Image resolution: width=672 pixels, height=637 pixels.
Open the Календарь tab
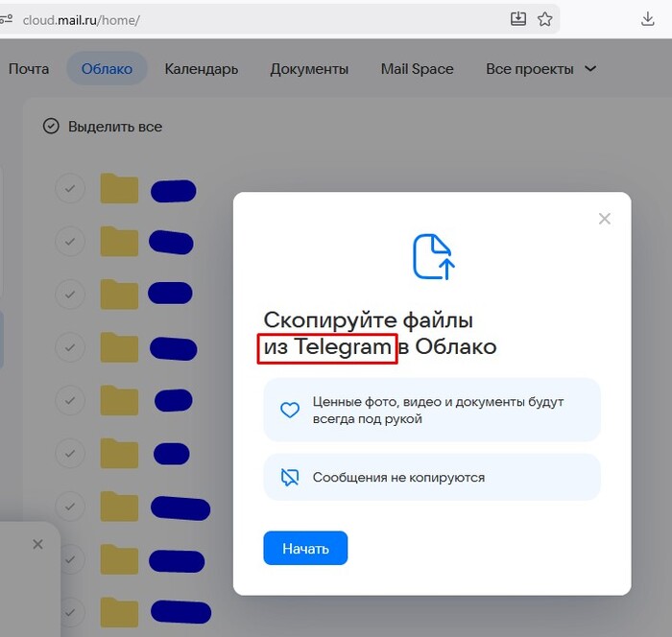(x=202, y=69)
